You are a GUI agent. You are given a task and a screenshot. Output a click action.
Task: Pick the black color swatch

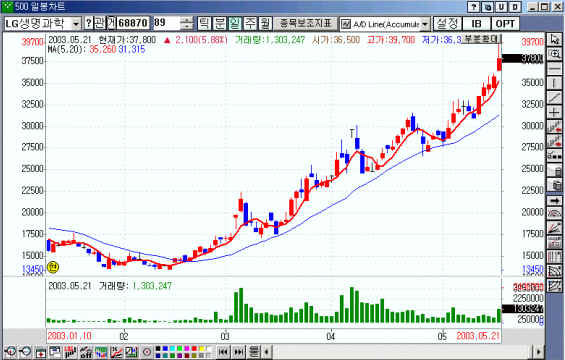point(157,348)
